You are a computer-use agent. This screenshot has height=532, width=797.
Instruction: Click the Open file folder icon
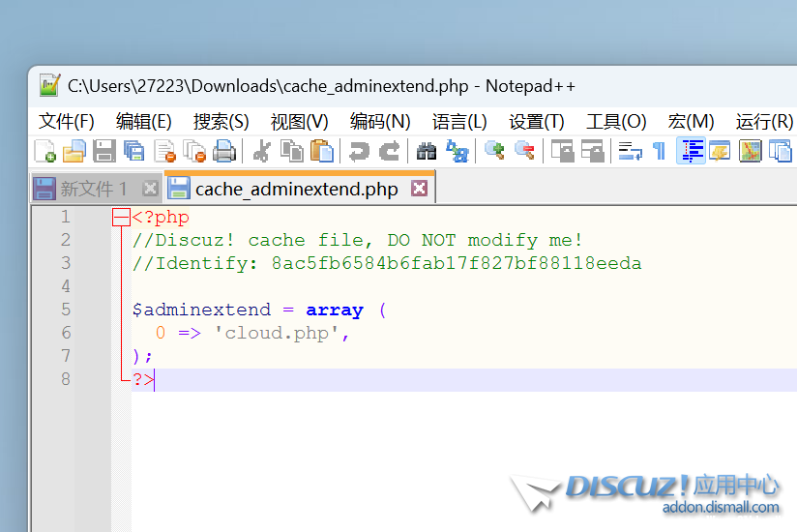pos(74,151)
